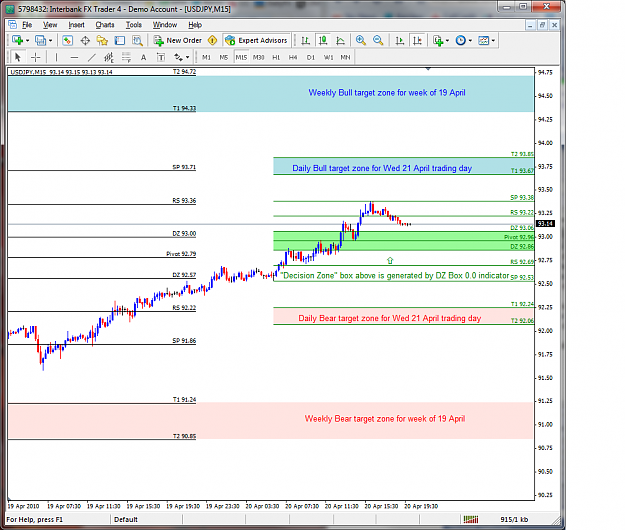Viewport: 625px width, 530px height.
Task: Open the View menu
Action: pos(50,25)
